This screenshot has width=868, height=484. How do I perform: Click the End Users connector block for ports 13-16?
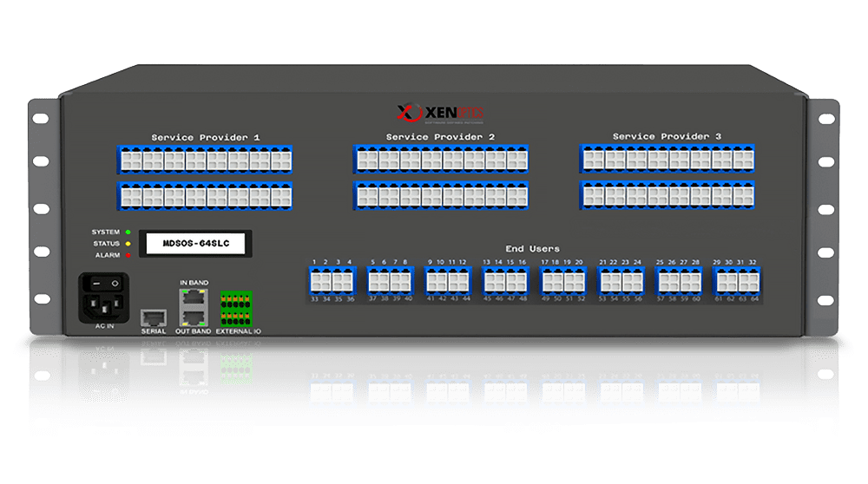[506, 281]
